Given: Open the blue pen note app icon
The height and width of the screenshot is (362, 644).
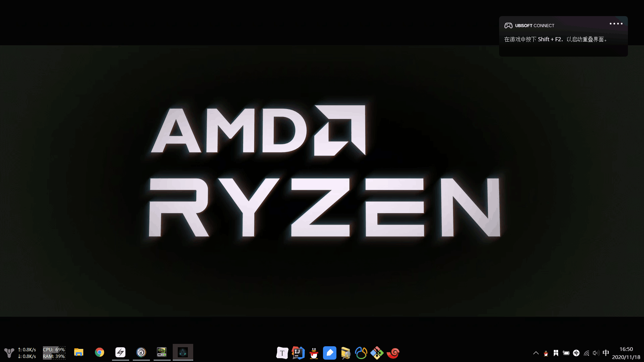Looking at the screenshot, I should pos(330,353).
